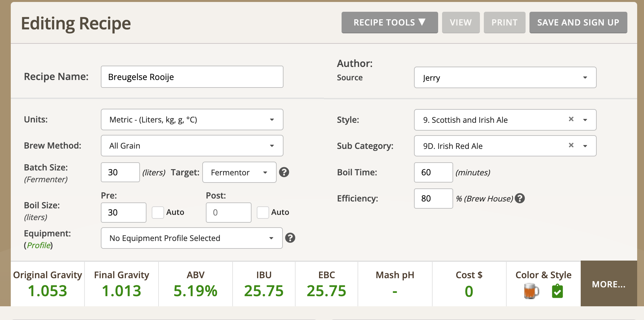Click the Recipe Name text field

coord(192,77)
